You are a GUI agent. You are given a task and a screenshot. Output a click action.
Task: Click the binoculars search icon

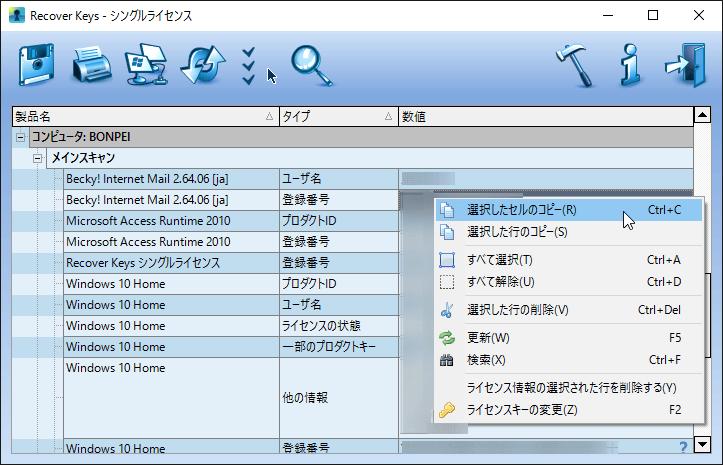coord(446,360)
